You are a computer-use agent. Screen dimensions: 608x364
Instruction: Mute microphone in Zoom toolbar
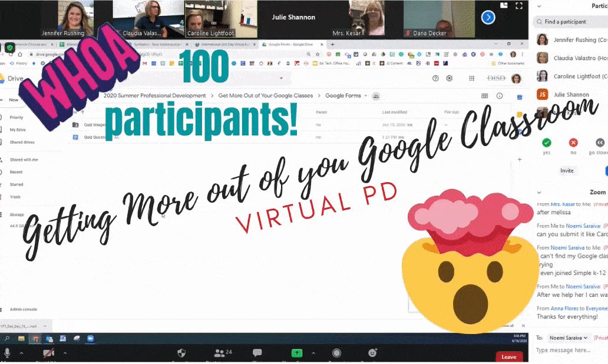pyautogui.click(x=7, y=352)
